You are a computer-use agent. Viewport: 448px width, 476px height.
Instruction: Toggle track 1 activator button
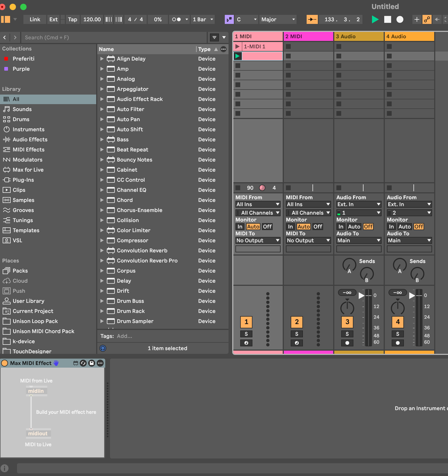click(246, 322)
